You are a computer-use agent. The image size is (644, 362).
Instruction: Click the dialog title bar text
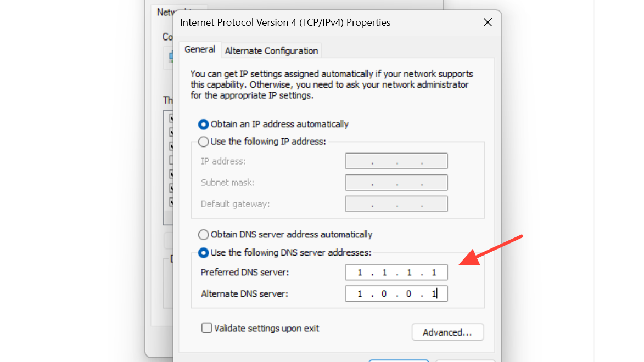tap(285, 22)
